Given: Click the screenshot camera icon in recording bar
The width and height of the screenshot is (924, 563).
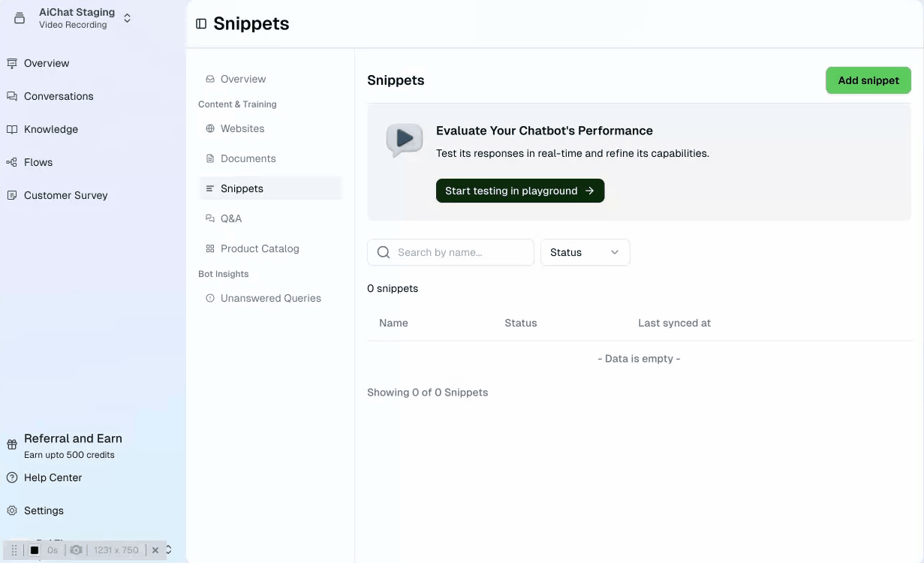Looking at the screenshot, I should [x=76, y=549].
